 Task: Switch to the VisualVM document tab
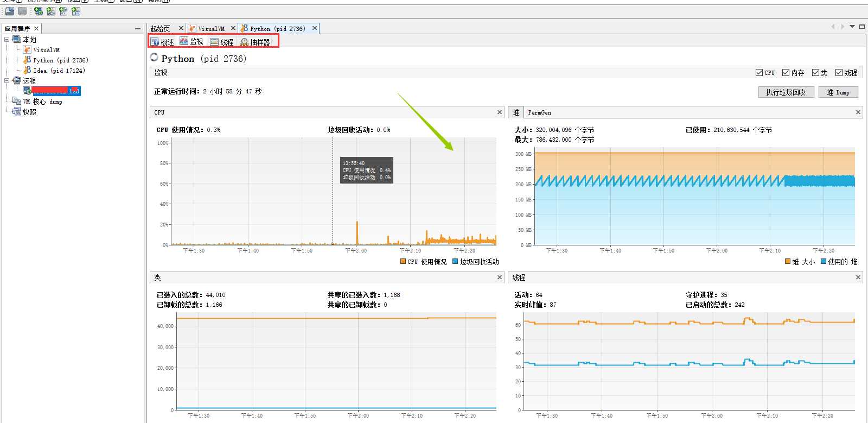point(211,29)
